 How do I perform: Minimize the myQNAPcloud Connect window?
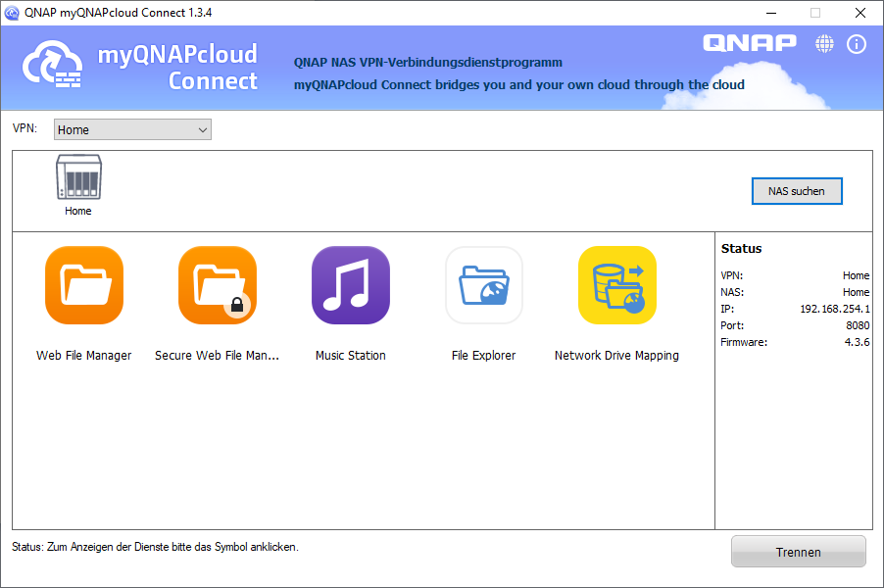pos(770,13)
